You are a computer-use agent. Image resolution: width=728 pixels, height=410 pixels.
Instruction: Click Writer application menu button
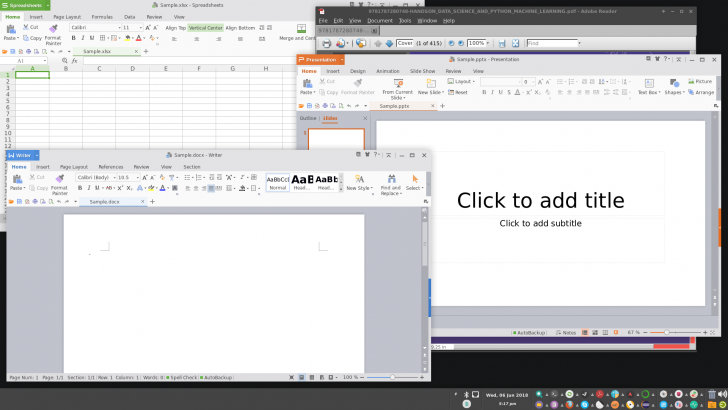(22, 155)
